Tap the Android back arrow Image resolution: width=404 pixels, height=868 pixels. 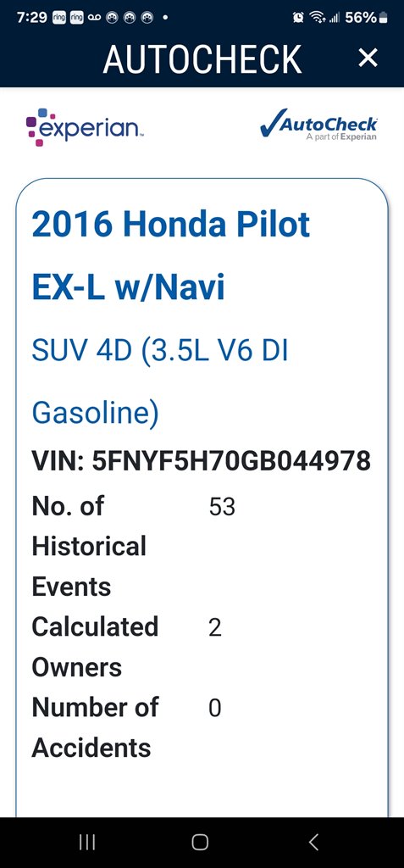(313, 843)
